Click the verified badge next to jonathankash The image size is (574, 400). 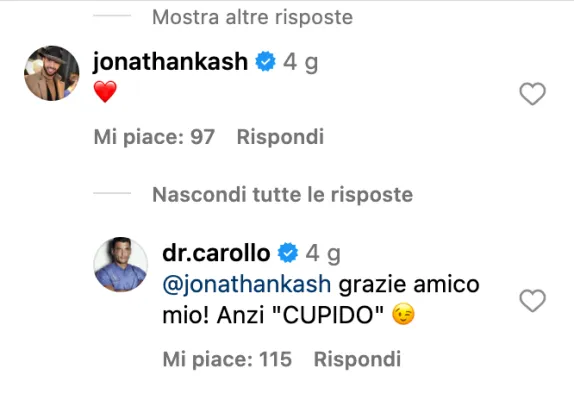(x=265, y=61)
